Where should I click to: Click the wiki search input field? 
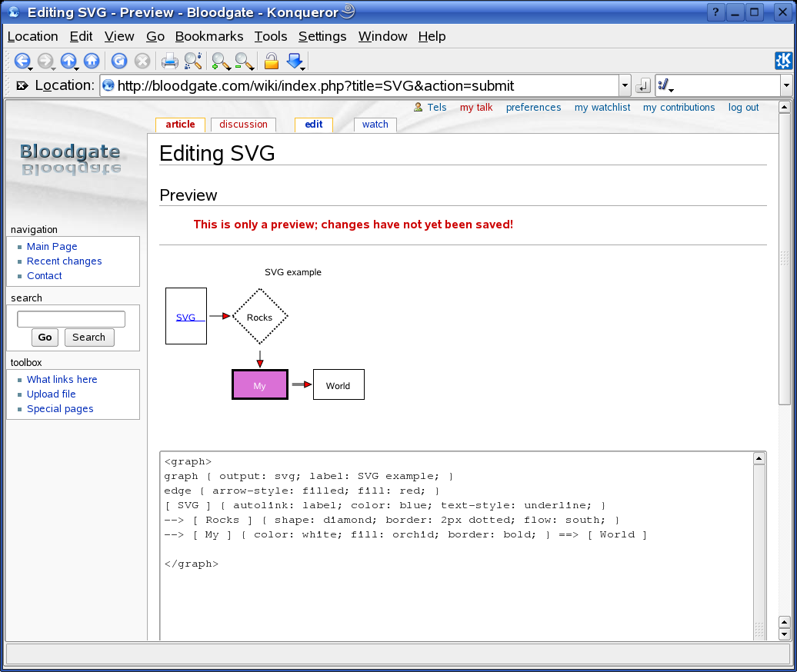71,319
